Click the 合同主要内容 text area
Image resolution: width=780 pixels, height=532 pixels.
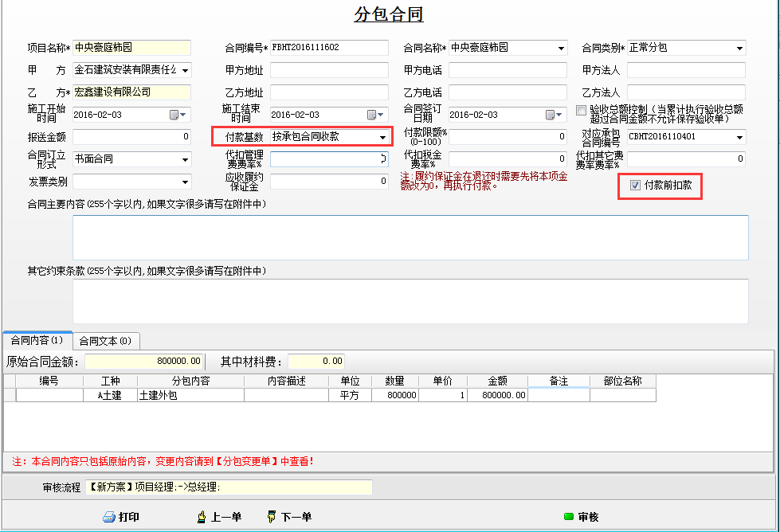pos(410,237)
